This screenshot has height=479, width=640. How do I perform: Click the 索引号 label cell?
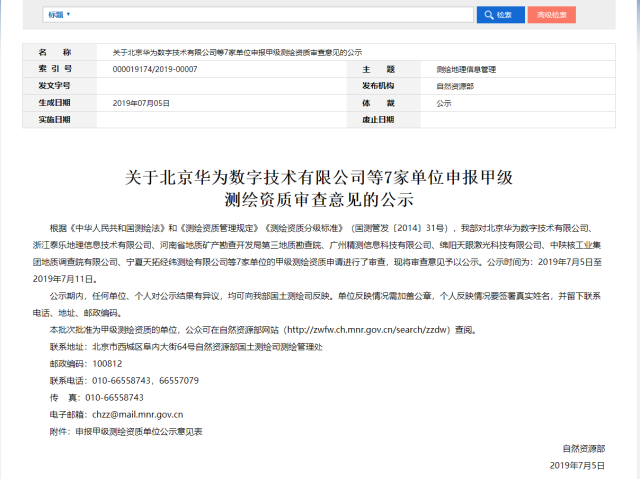(60, 69)
